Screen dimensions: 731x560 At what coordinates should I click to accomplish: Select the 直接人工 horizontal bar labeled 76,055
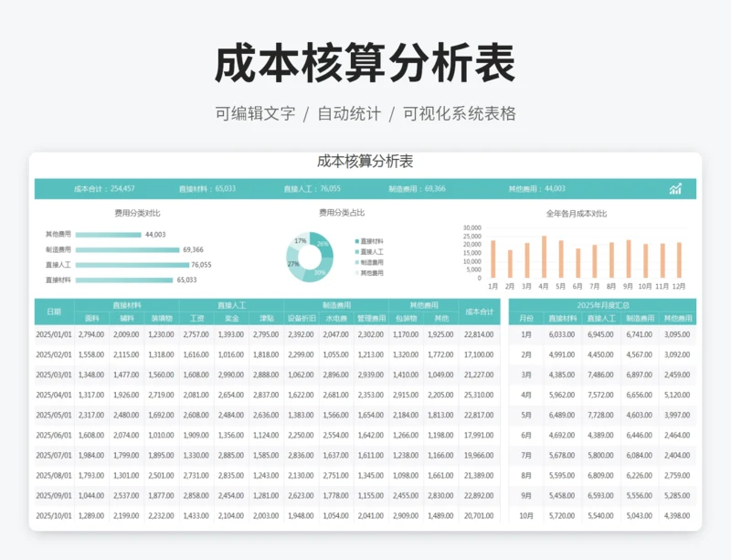tap(132, 265)
